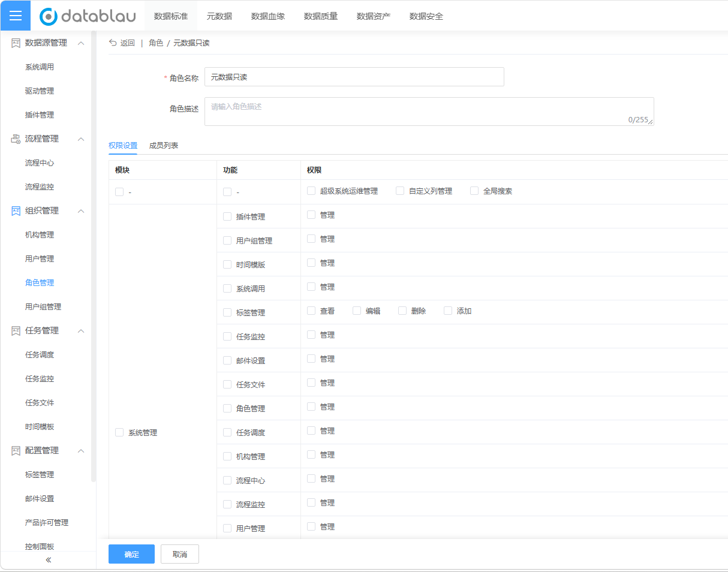Switch to the 成员列表 tab
728x572 pixels.
click(x=164, y=145)
